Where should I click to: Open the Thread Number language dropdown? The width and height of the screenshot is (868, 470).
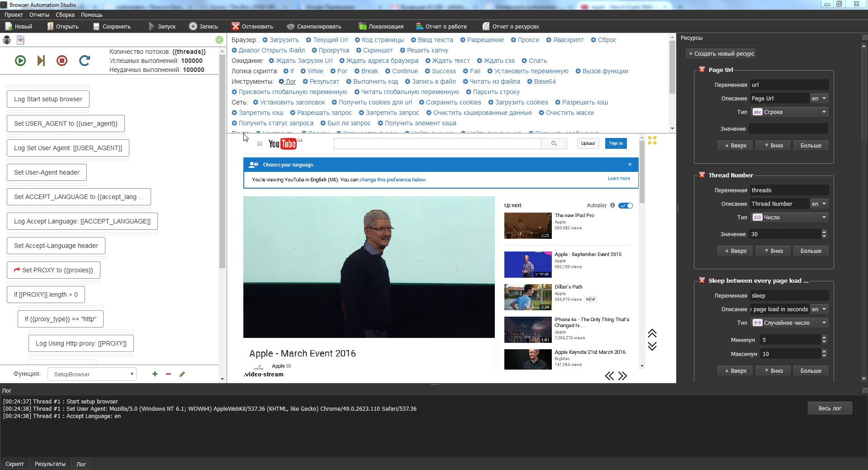point(819,204)
